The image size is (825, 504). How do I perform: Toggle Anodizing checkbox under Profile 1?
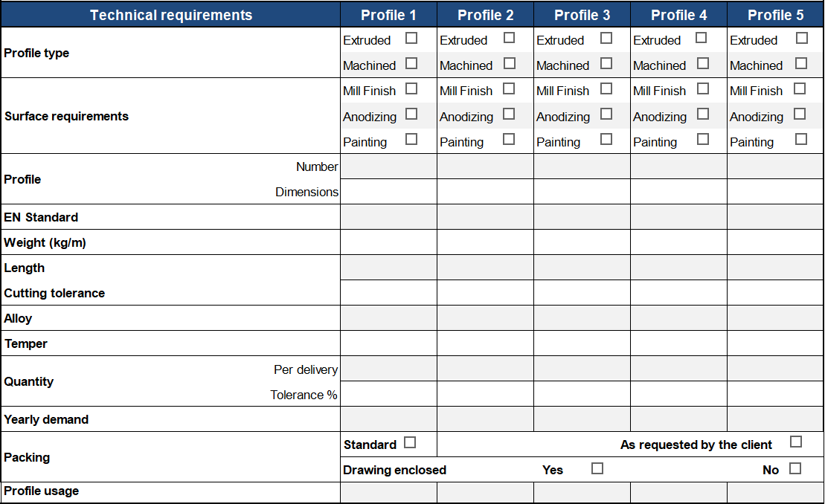click(411, 114)
